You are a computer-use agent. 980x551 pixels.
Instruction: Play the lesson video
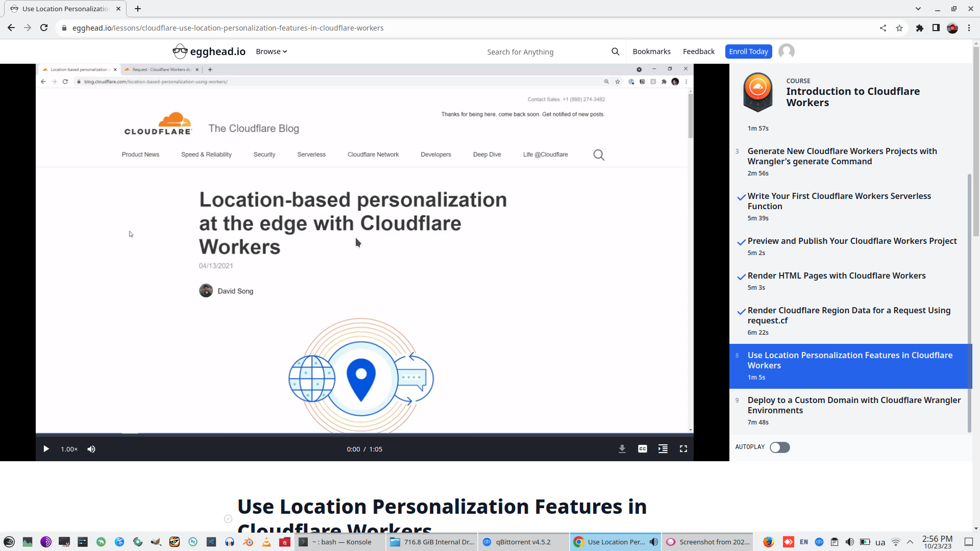point(46,449)
